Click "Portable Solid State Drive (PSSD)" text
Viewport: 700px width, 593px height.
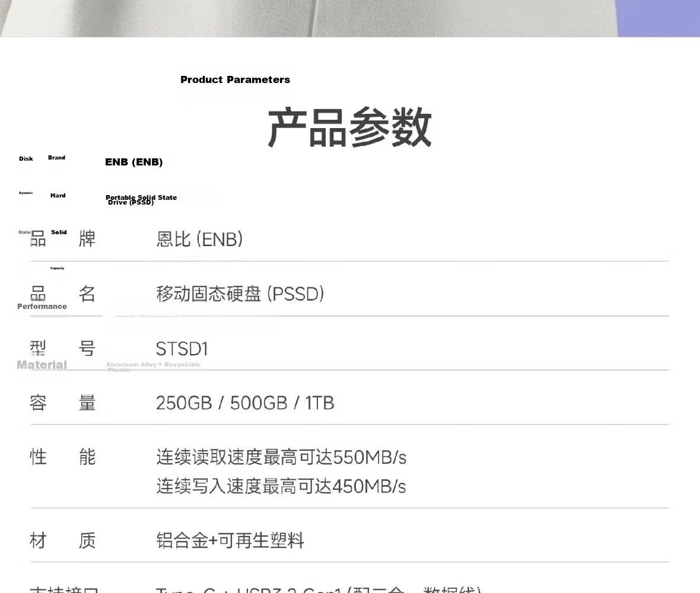click(141, 199)
